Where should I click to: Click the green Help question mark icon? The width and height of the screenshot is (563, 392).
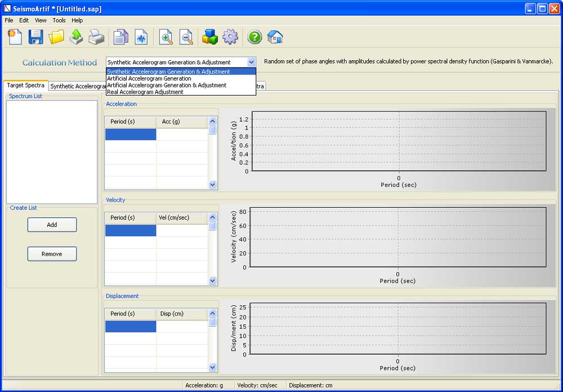(254, 37)
